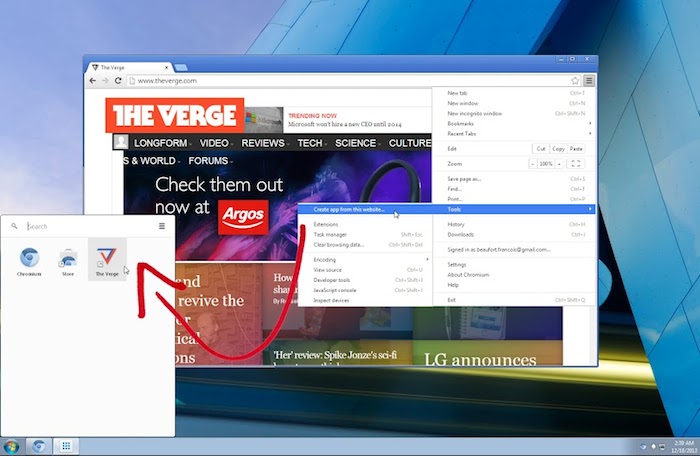Open Developer tools from submenu
This screenshot has width=700, height=456.
point(365,280)
